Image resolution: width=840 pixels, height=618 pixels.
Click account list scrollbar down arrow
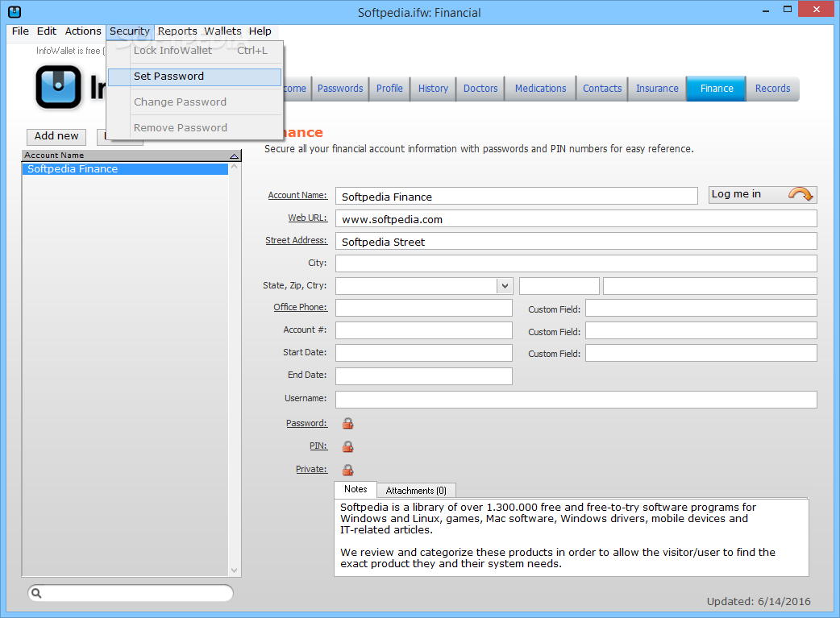click(x=234, y=570)
